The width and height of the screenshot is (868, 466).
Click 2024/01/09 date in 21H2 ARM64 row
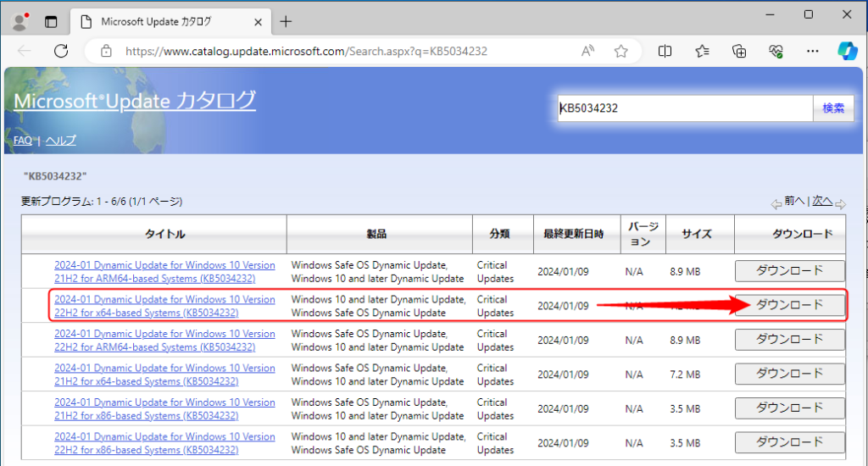click(x=563, y=272)
